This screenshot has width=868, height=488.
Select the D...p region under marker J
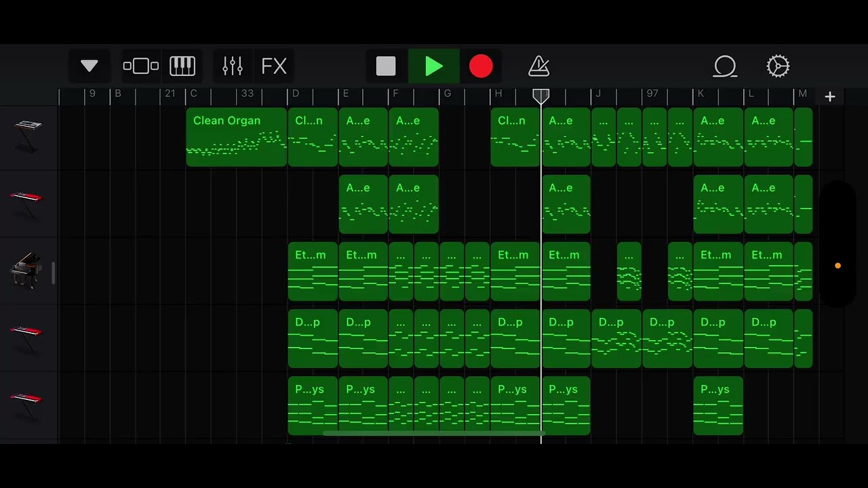click(x=616, y=338)
